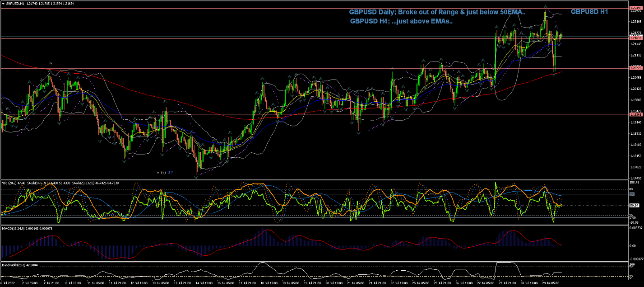Click the 1.22499 red price tag
Screen dimensions: 644x287
point(635,9)
